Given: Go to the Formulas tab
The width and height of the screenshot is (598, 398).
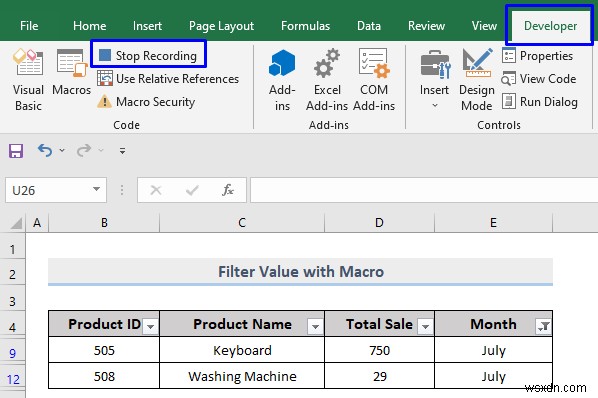Looking at the screenshot, I should point(305,26).
